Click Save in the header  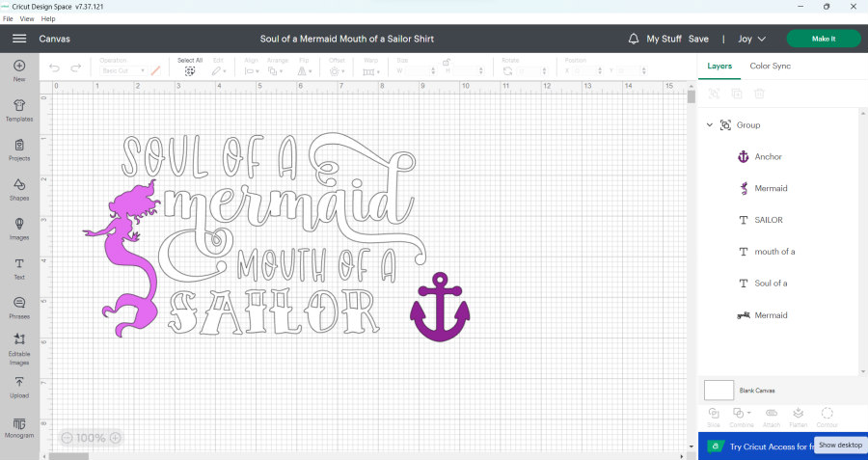698,39
